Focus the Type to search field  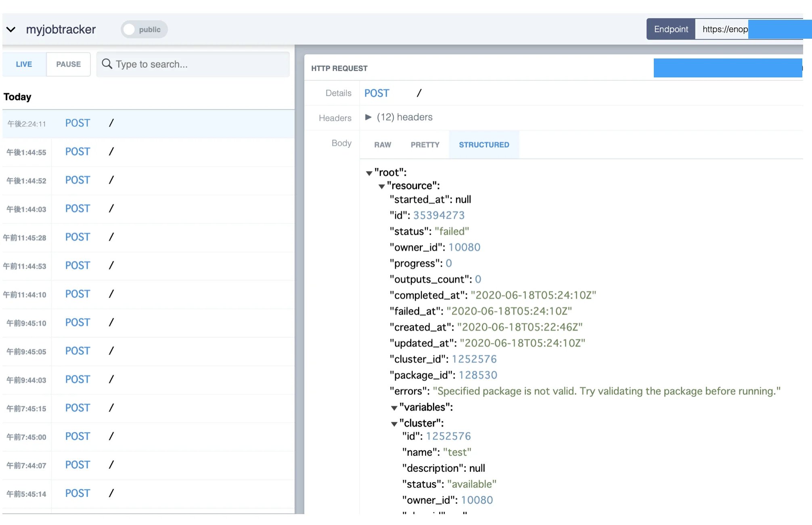click(x=193, y=64)
